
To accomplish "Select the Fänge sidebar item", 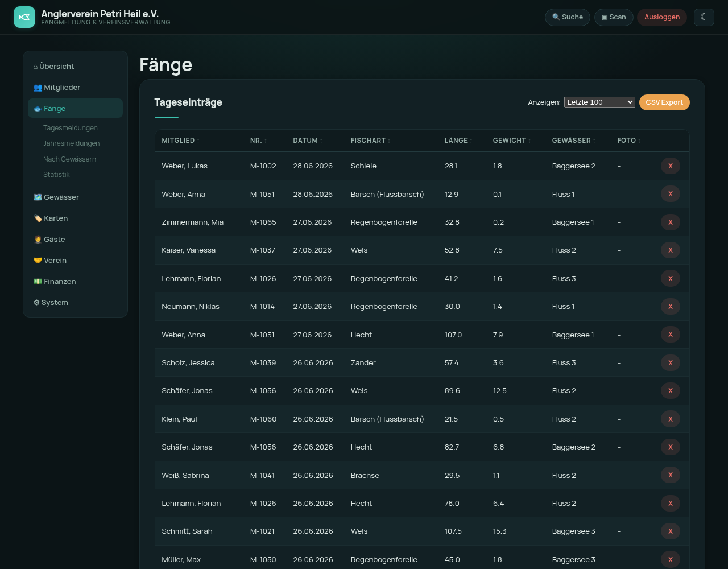I will click(75, 108).
